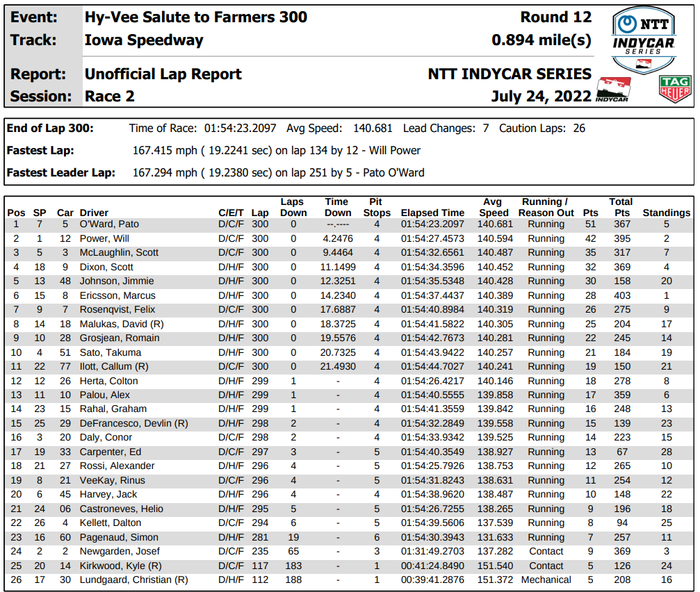700x592 pixels.
Task: Select Pato O'Ward's row in results
Action: tap(349, 224)
